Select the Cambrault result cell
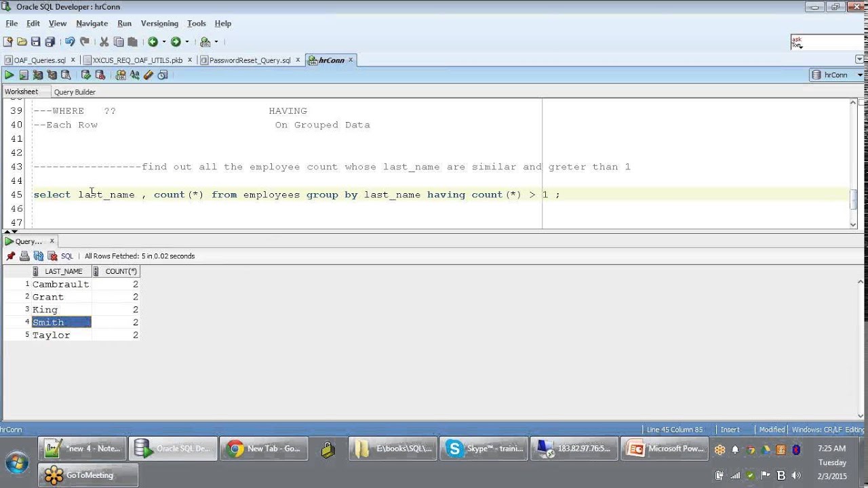868x488 pixels. pyautogui.click(x=61, y=285)
